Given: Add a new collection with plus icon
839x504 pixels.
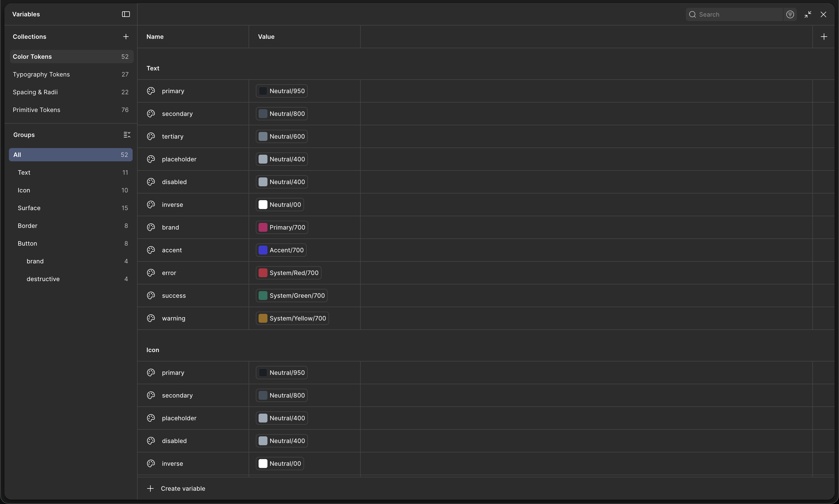Looking at the screenshot, I should click(x=126, y=37).
